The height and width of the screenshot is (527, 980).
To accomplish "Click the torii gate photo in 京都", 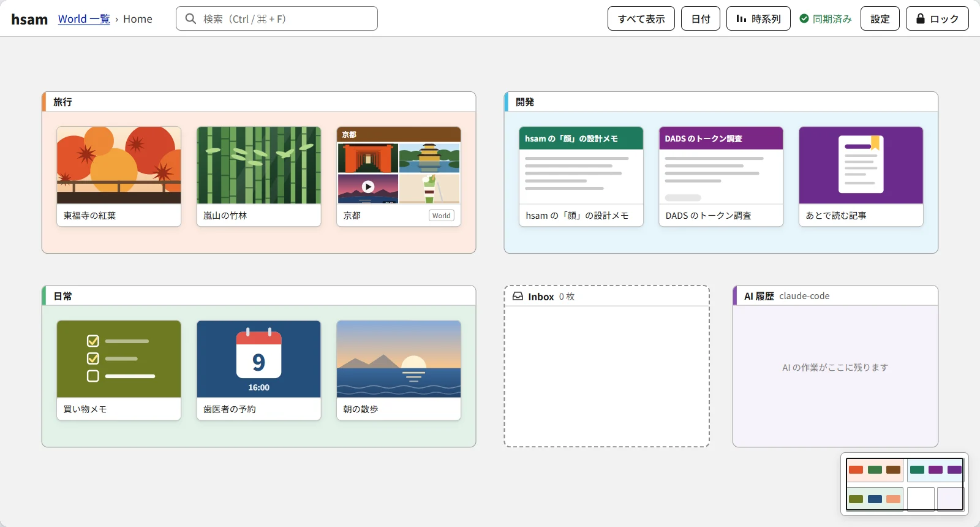I will pyautogui.click(x=367, y=158).
